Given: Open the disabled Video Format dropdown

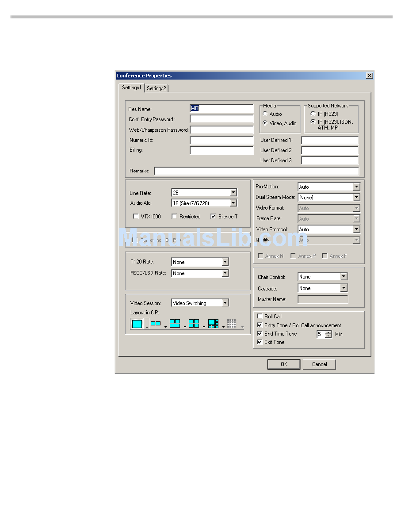Looking at the screenshot, I should click(357, 208).
